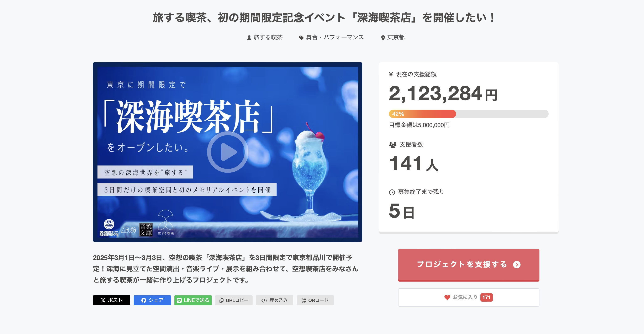The height and width of the screenshot is (334, 644).
Task: Click the 171 favorites count badge
Action: tap(486, 297)
